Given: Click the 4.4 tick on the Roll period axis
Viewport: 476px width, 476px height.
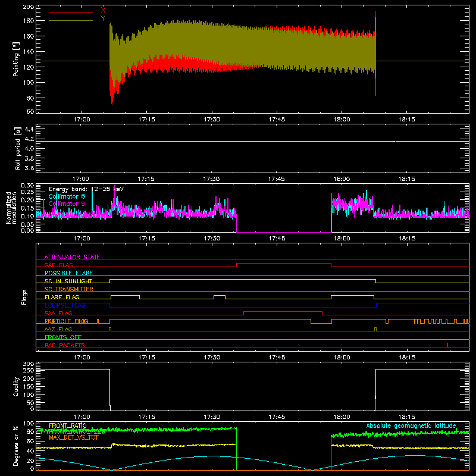Looking at the screenshot, I should [29, 129].
